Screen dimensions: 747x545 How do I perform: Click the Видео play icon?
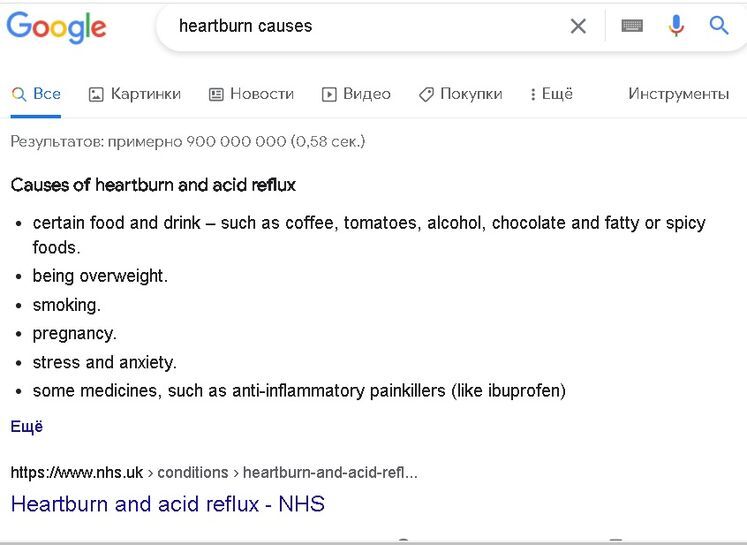pyautogui.click(x=329, y=95)
